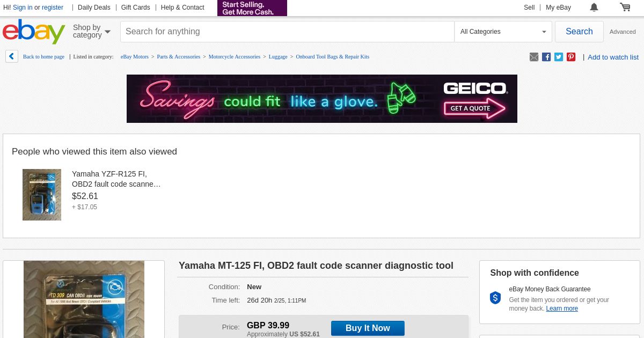The image size is (644, 338).
Task: Click the GEICO Get a Quote banner
Action: [322, 99]
